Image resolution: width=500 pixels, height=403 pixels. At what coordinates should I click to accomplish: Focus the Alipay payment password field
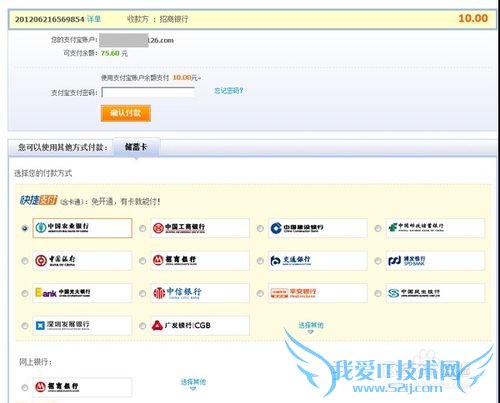click(x=148, y=92)
